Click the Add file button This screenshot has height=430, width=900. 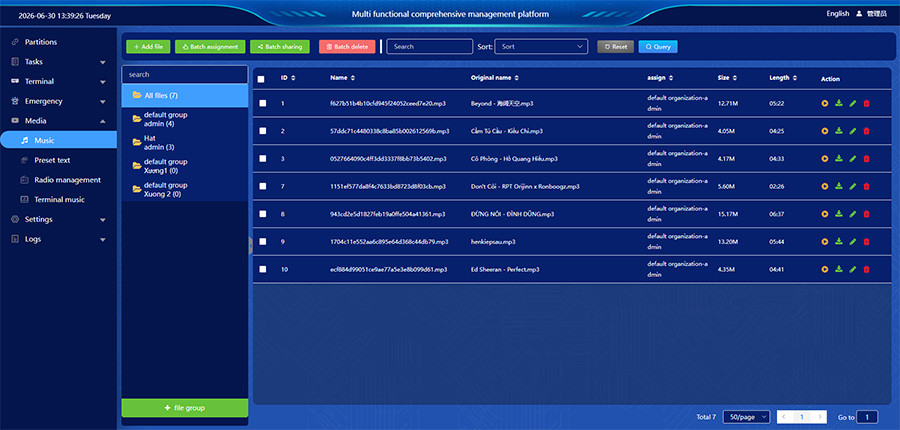[x=148, y=47]
